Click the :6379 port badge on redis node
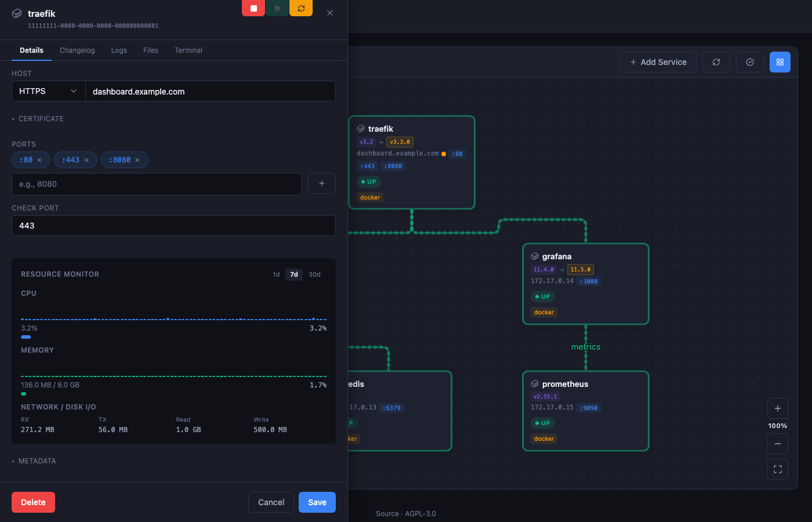Viewport: 812px width, 522px height. coord(392,408)
